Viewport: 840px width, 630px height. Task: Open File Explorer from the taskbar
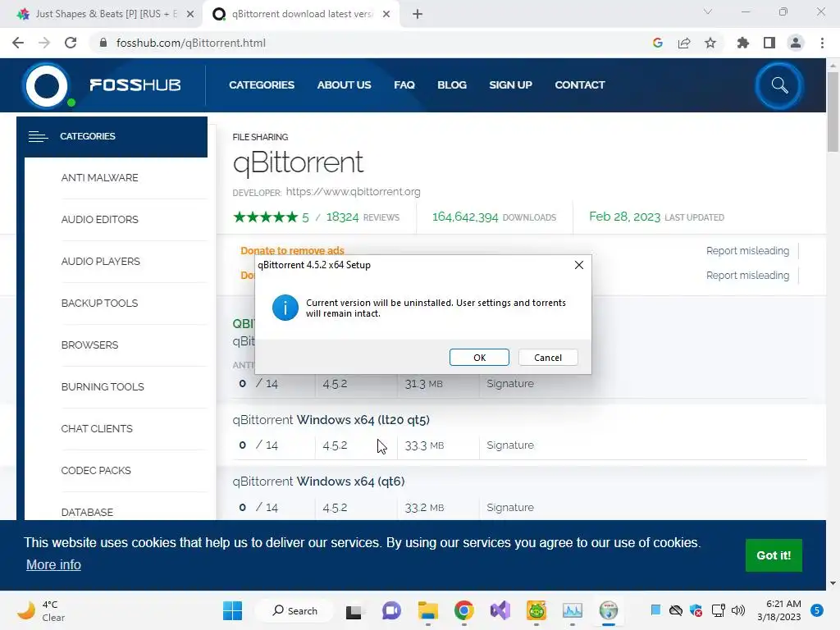tap(428, 610)
